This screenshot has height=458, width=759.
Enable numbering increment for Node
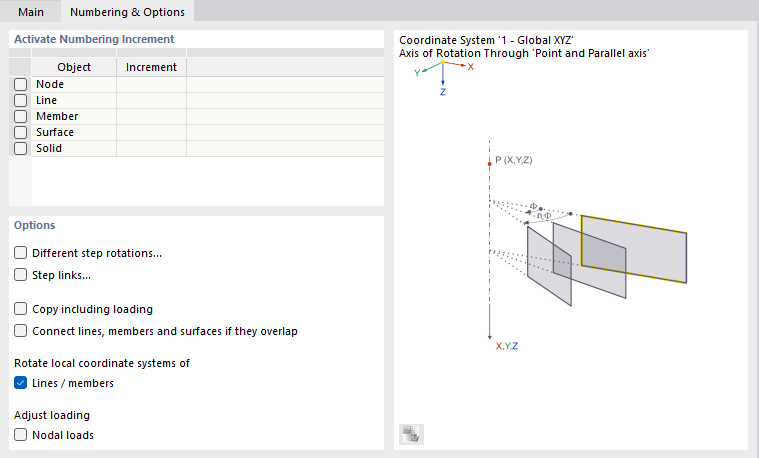pyautogui.click(x=20, y=85)
